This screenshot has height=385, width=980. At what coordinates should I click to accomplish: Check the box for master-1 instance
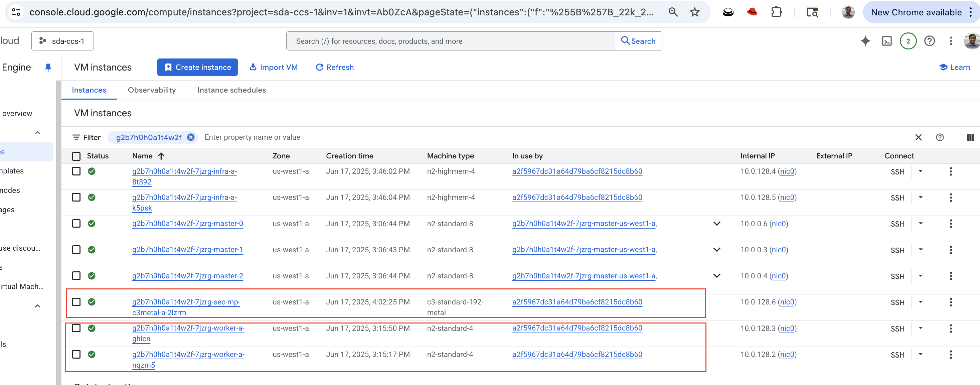coord(76,250)
